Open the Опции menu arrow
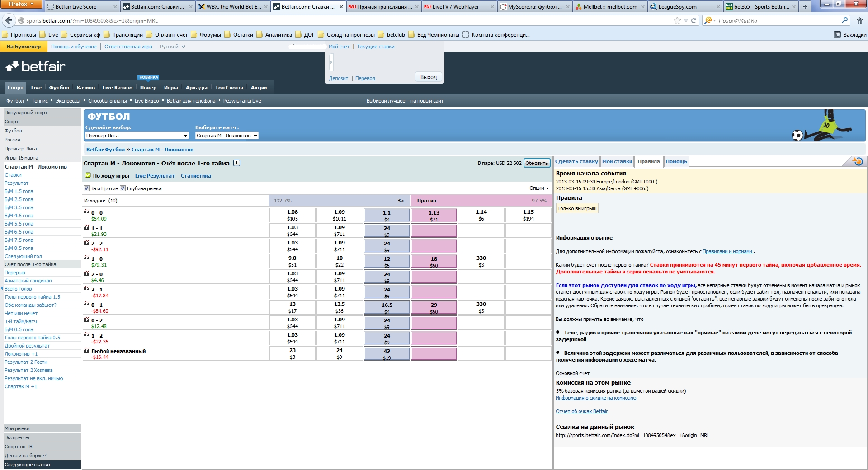868x470 pixels. click(547, 188)
